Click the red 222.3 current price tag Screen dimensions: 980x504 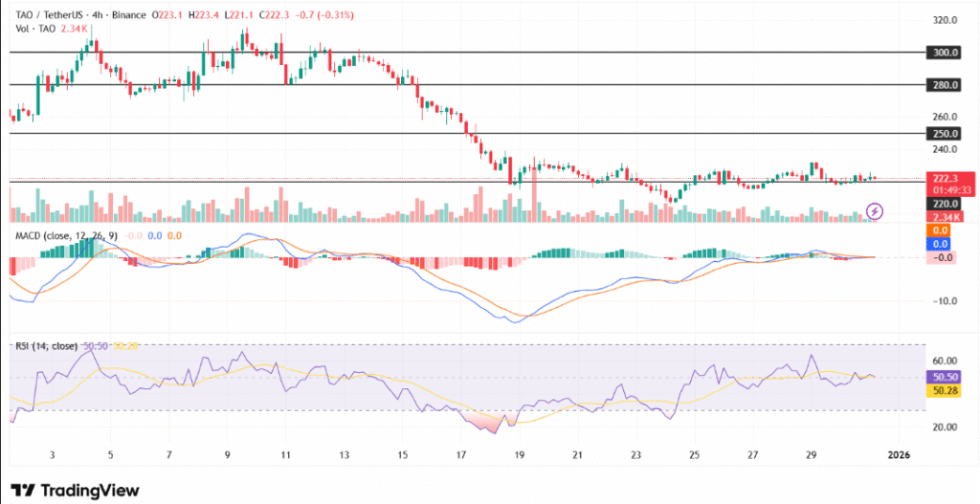(946, 178)
